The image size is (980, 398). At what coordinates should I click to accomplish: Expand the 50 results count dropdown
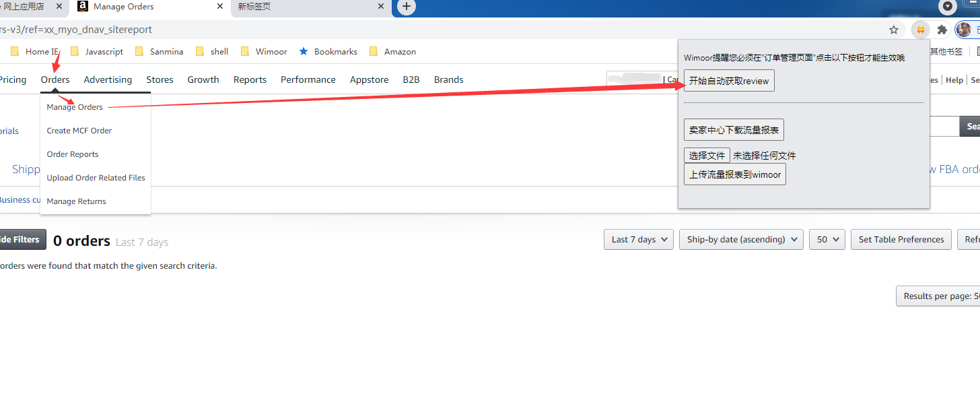[827, 240]
